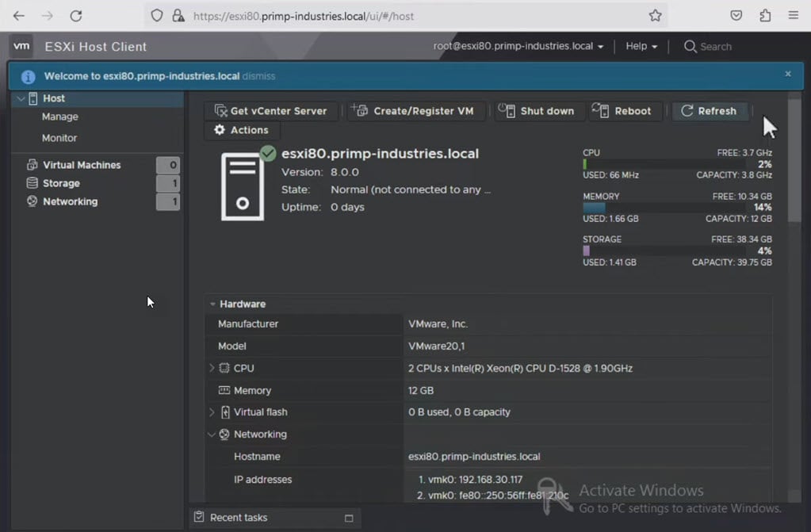Click the Version value 8.0.0

click(345, 172)
